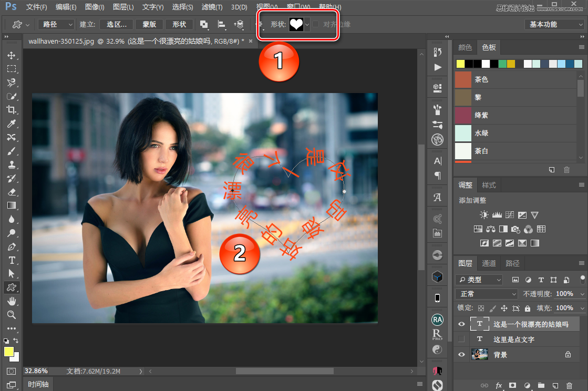Hide the 背景 layer
The width and height of the screenshot is (588, 391).
click(461, 354)
